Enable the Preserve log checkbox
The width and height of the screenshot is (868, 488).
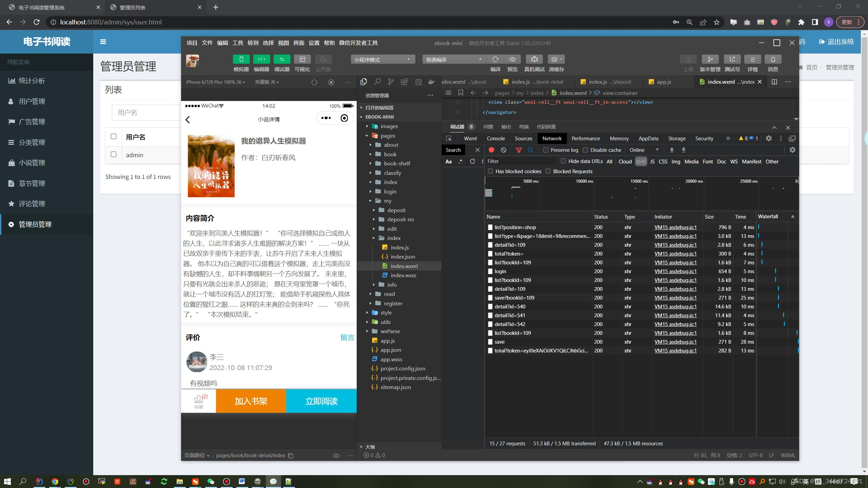(x=546, y=150)
